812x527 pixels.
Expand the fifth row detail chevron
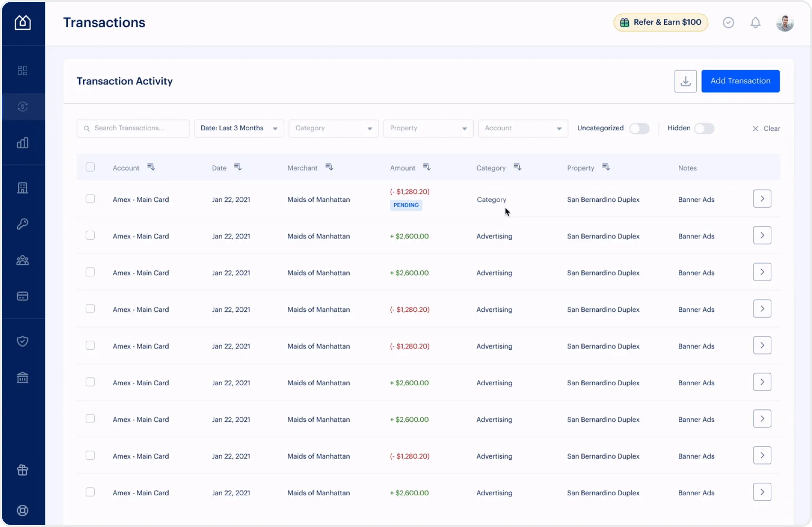pyautogui.click(x=762, y=345)
